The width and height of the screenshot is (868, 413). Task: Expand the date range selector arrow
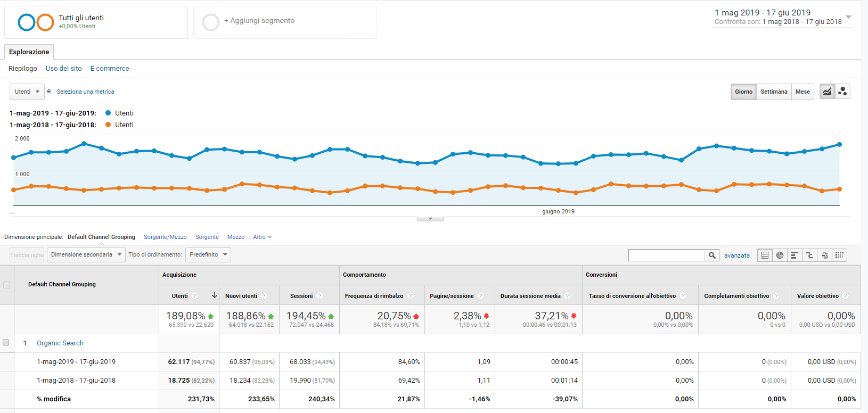pyautogui.click(x=848, y=17)
